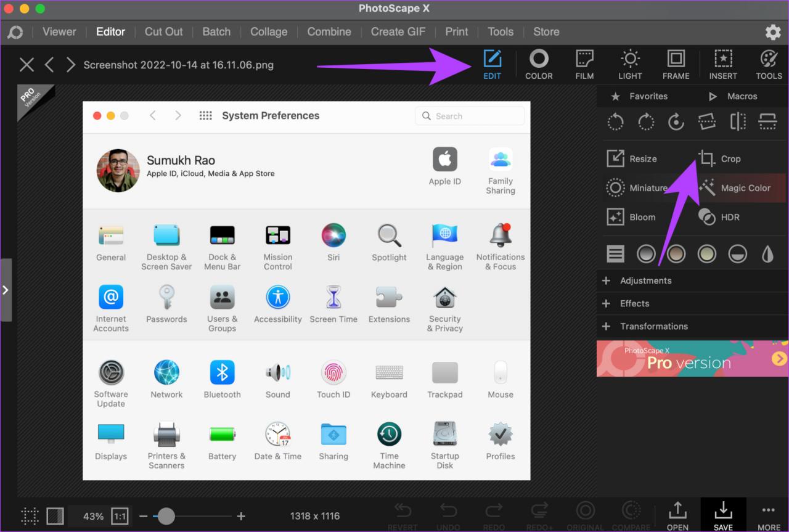
Task: Click the Insert objects icon
Action: click(x=722, y=65)
